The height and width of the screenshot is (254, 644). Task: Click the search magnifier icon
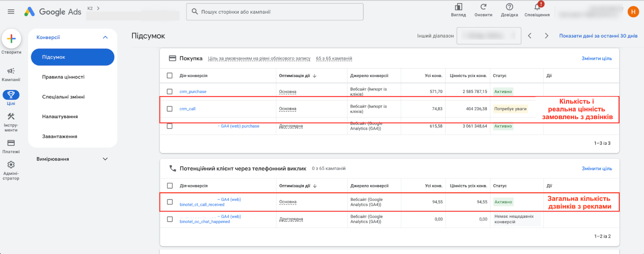coord(195,12)
